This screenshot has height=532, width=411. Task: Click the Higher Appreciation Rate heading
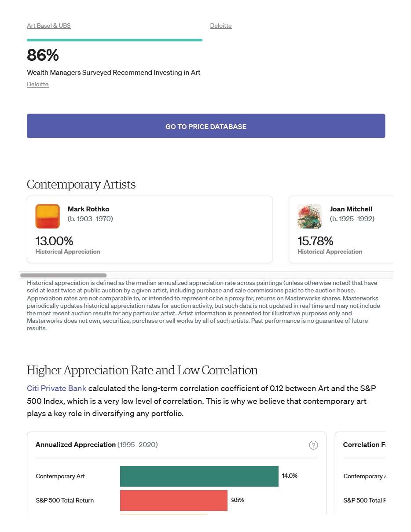pos(142,370)
